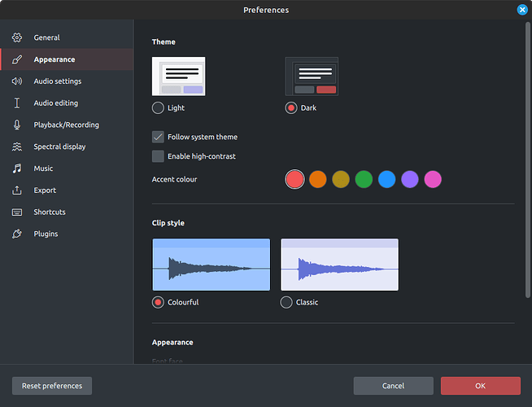Select the Music preferences section
Screen dimensions: 532x407
pos(67,168)
